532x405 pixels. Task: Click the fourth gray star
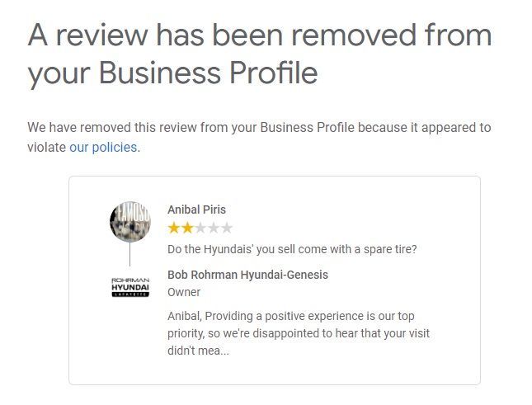[x=214, y=228]
